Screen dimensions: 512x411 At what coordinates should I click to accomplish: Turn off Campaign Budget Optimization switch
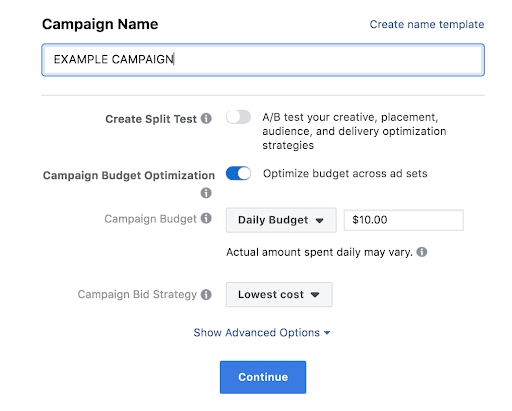[238, 173]
